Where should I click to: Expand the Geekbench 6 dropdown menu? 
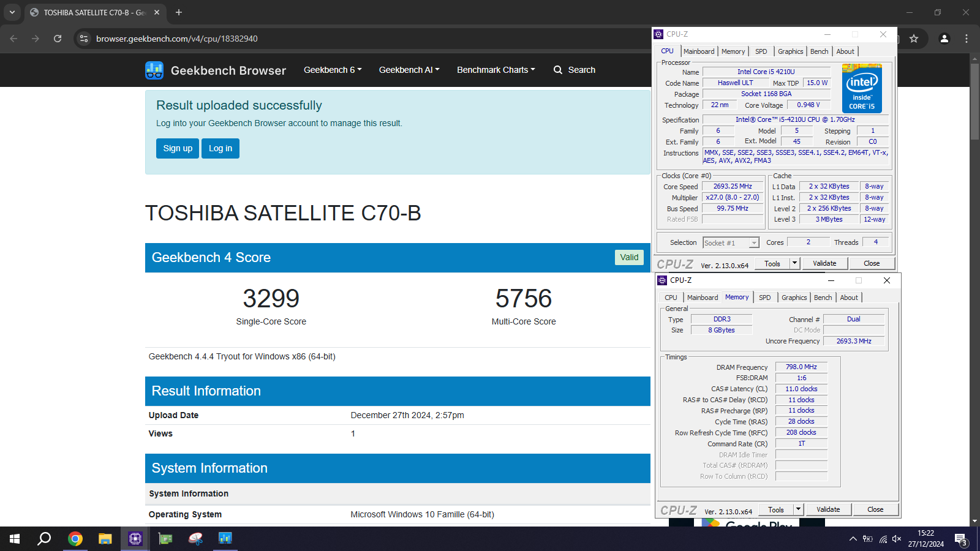click(x=333, y=70)
